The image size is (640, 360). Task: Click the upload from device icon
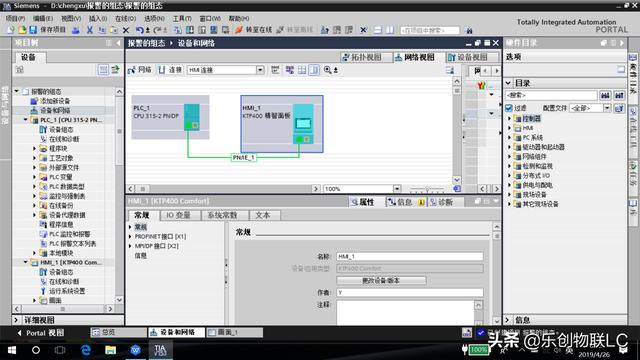202,30
